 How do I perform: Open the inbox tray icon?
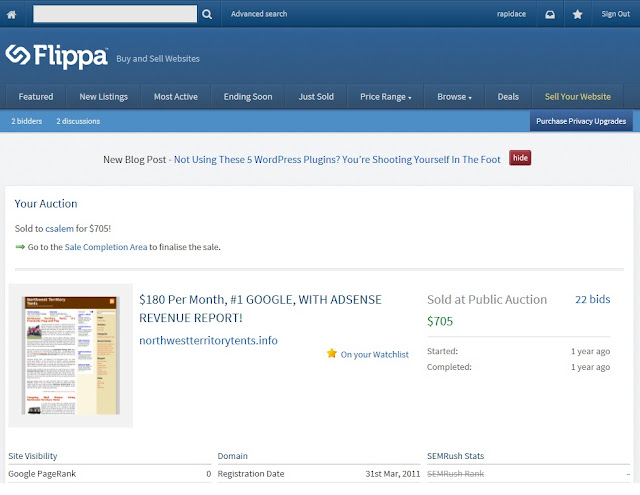pyautogui.click(x=550, y=15)
